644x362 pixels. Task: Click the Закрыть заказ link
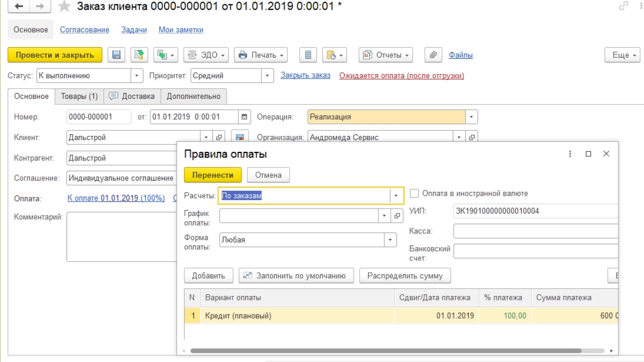point(306,75)
